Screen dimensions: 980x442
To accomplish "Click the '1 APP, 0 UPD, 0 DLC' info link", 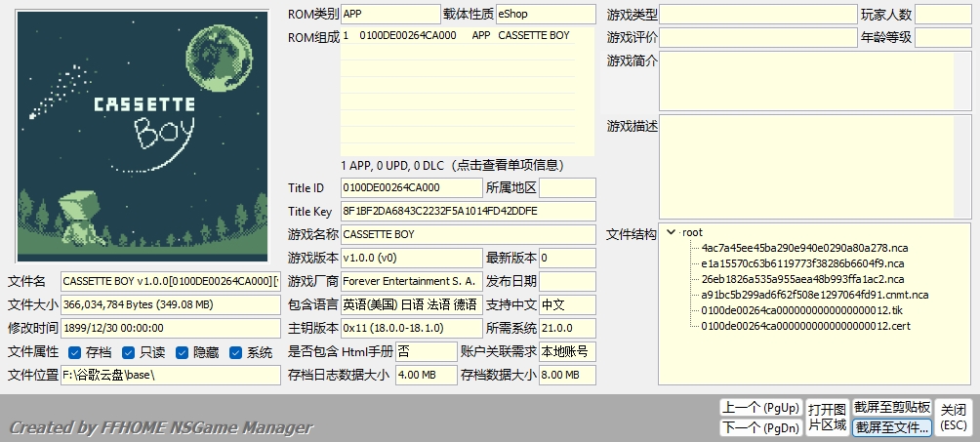I will tap(467, 165).
